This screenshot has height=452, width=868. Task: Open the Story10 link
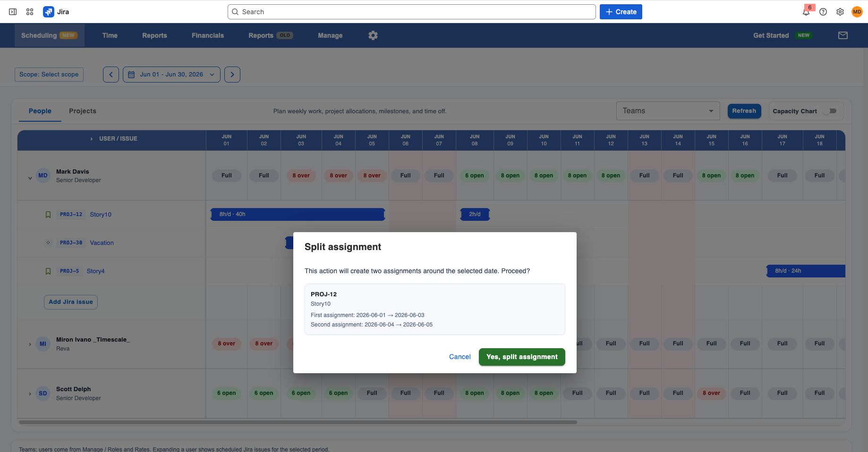101,215
